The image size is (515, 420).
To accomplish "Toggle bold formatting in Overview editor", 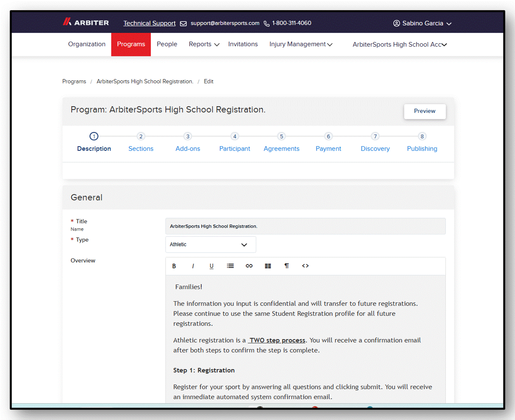I will (x=174, y=266).
